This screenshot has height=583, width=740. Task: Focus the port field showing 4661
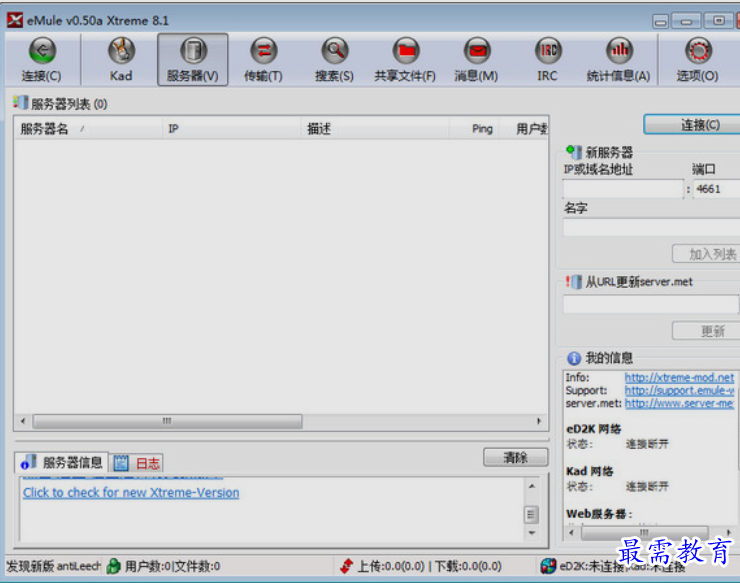coord(716,189)
